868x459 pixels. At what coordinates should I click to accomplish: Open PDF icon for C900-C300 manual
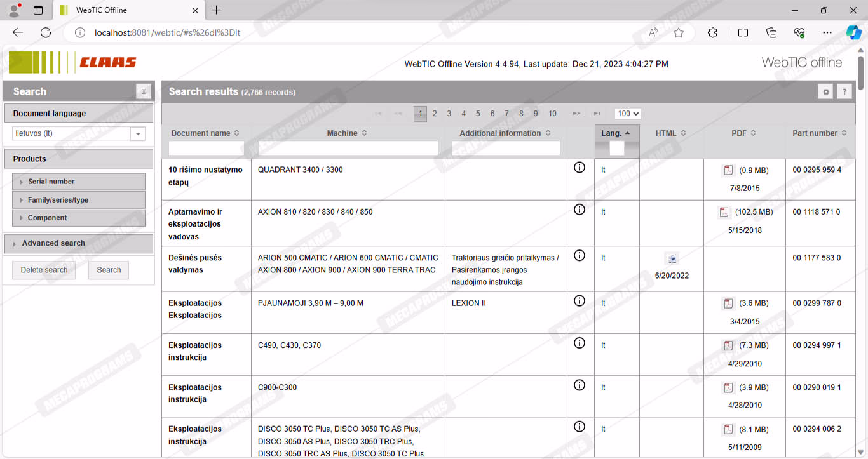coord(728,388)
